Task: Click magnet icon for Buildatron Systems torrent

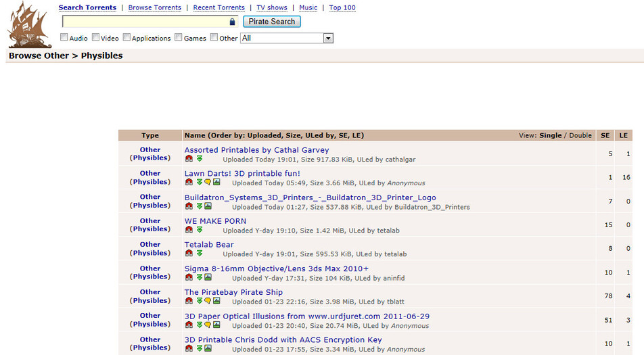Action: (189, 206)
